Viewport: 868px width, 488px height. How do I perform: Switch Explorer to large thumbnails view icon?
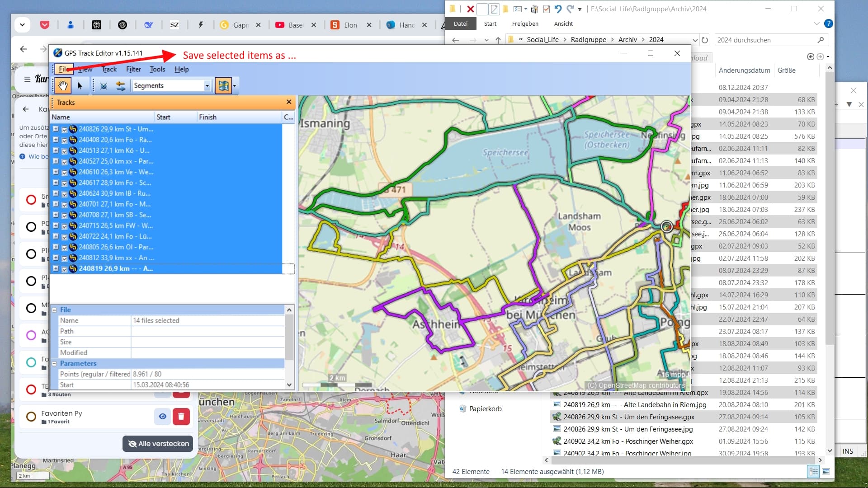(x=826, y=472)
